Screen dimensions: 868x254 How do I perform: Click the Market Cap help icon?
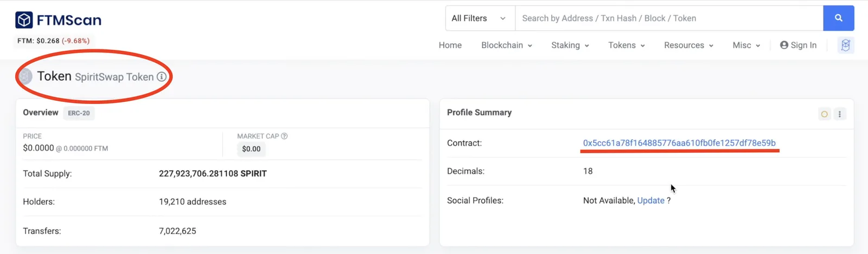284,136
